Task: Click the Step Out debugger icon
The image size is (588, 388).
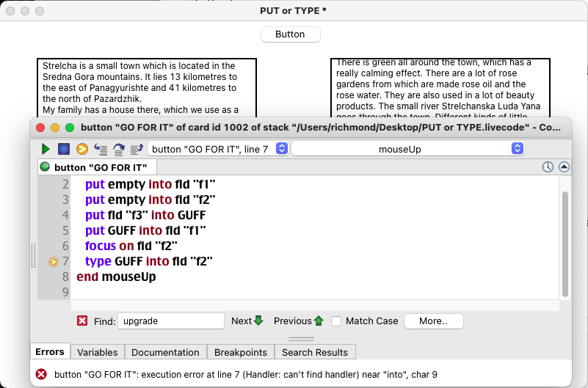Action: [x=137, y=149]
